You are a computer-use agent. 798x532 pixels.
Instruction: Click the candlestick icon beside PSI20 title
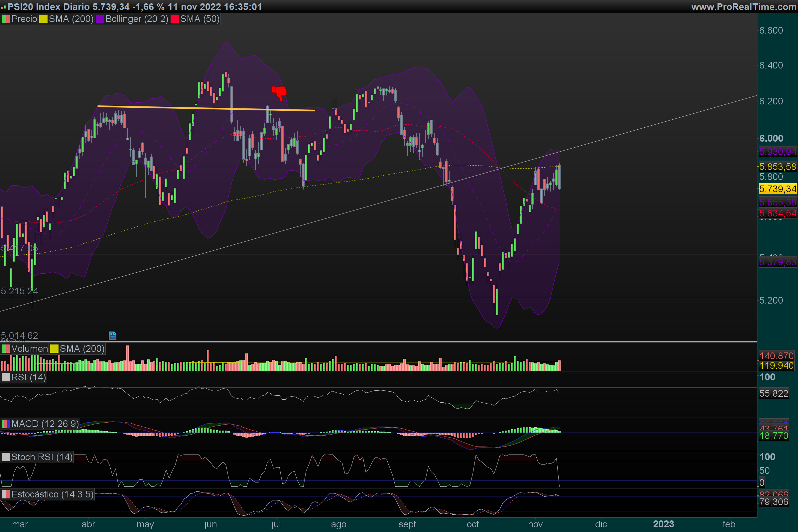coord(3,7)
